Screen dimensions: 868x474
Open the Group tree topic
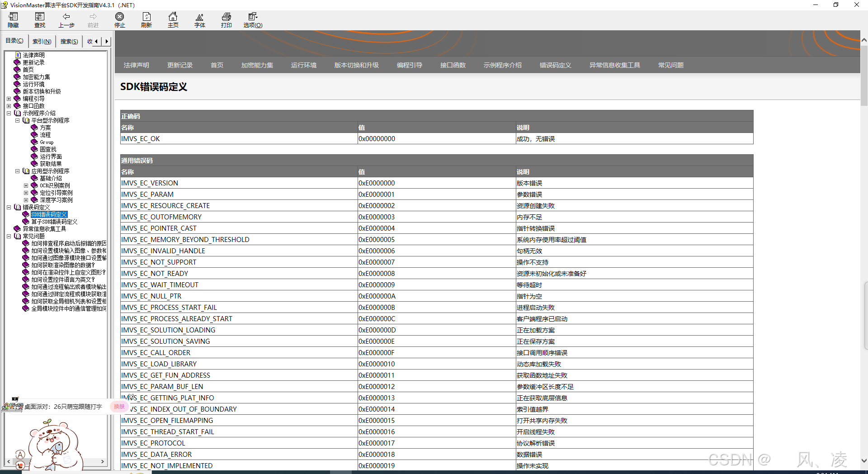click(47, 142)
